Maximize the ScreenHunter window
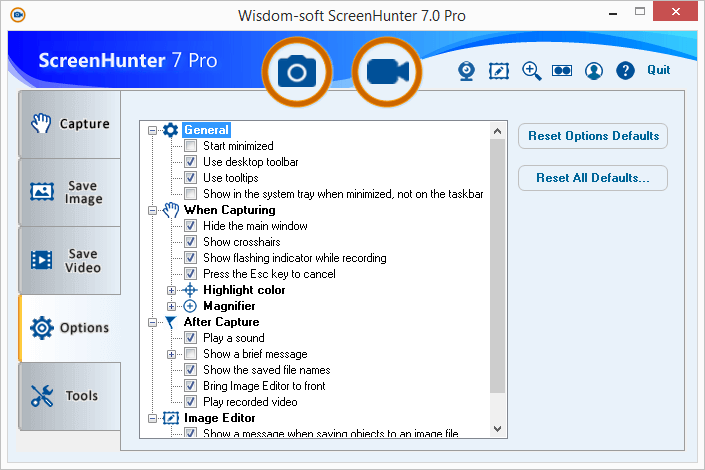Image resolution: width=705 pixels, height=470 pixels. coord(640,12)
